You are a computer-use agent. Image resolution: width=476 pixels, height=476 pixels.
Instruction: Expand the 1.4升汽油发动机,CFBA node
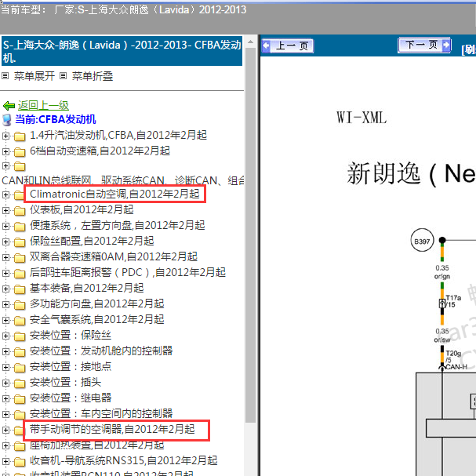tap(5, 136)
